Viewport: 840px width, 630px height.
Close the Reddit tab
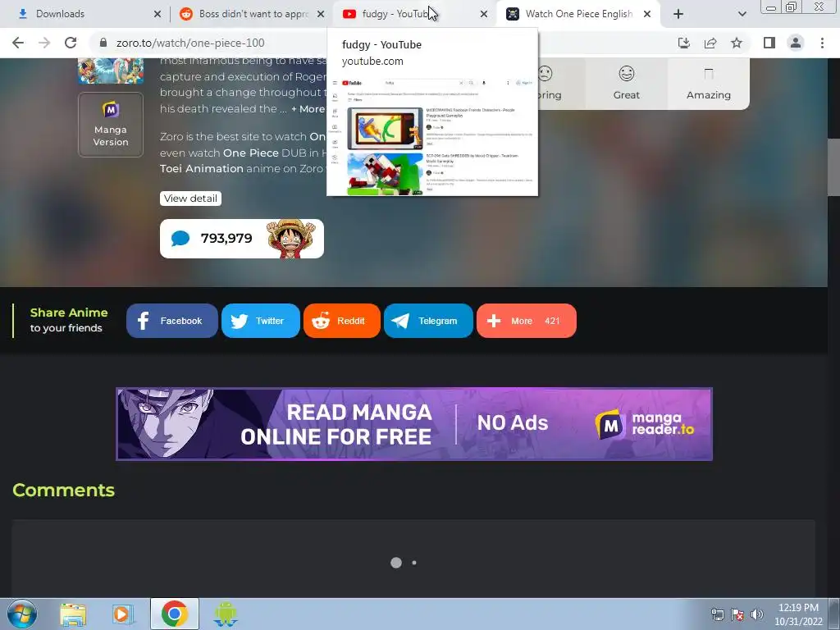321,14
